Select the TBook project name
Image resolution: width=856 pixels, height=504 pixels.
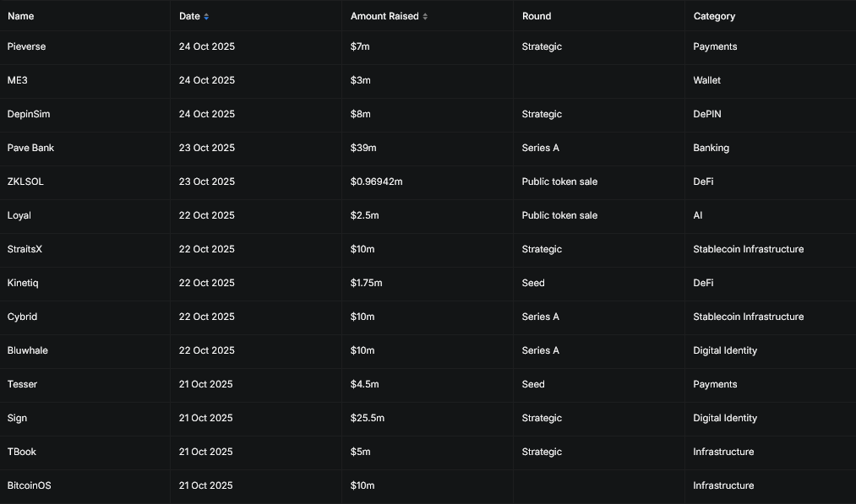click(x=22, y=453)
